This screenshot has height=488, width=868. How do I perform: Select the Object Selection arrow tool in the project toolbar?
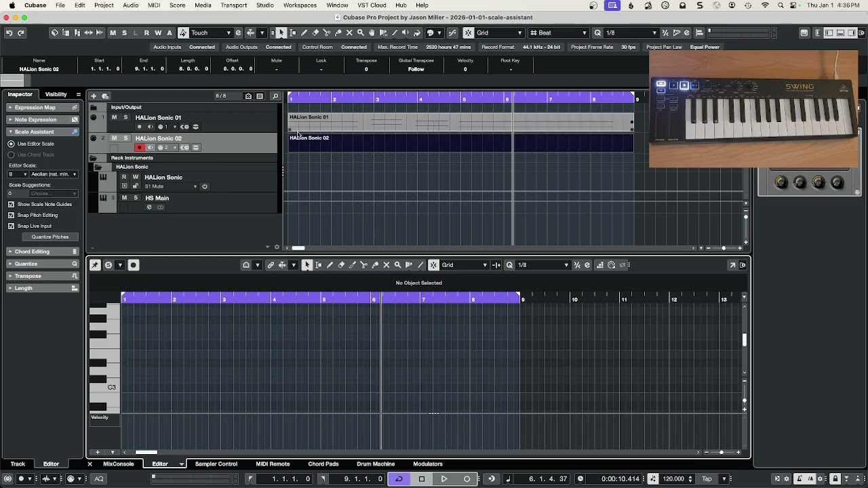pos(281,33)
